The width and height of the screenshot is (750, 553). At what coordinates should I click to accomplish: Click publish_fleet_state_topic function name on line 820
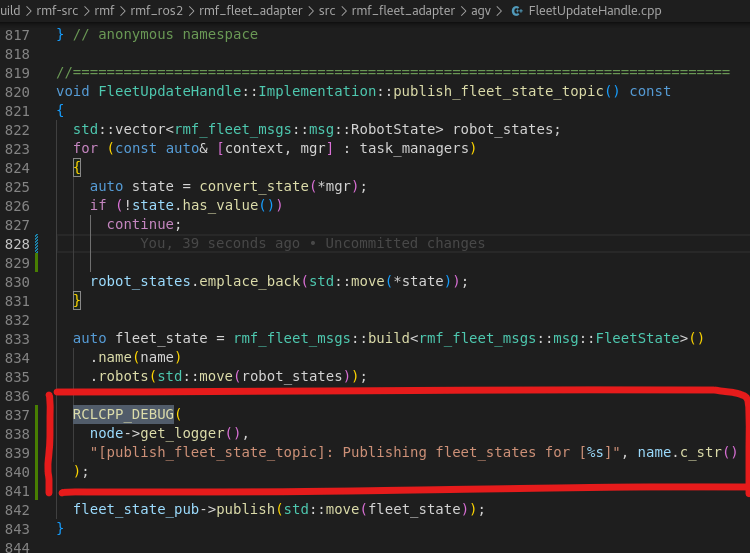[x=498, y=91]
